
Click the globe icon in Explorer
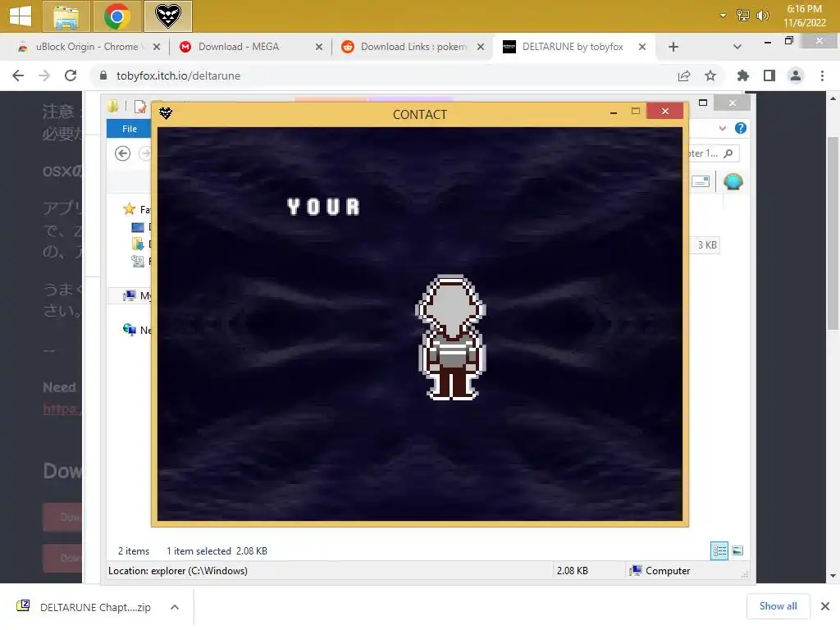[733, 181]
